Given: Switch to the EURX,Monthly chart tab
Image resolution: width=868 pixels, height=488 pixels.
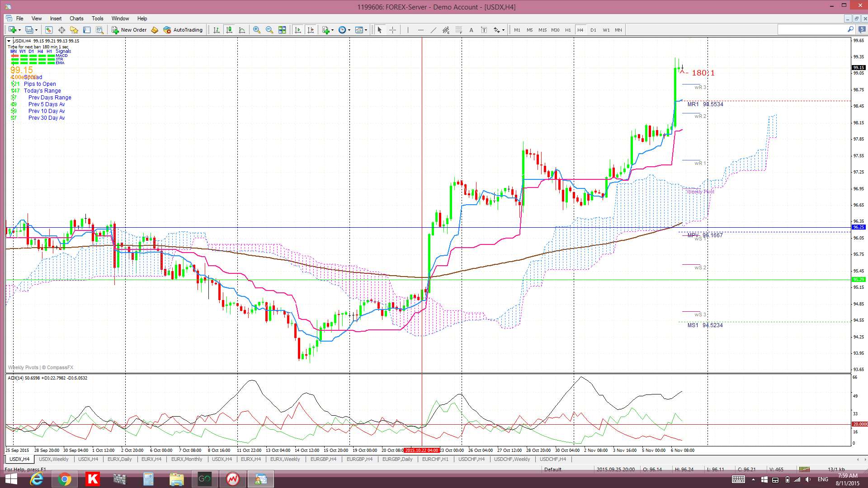Looking at the screenshot, I should pos(187,459).
